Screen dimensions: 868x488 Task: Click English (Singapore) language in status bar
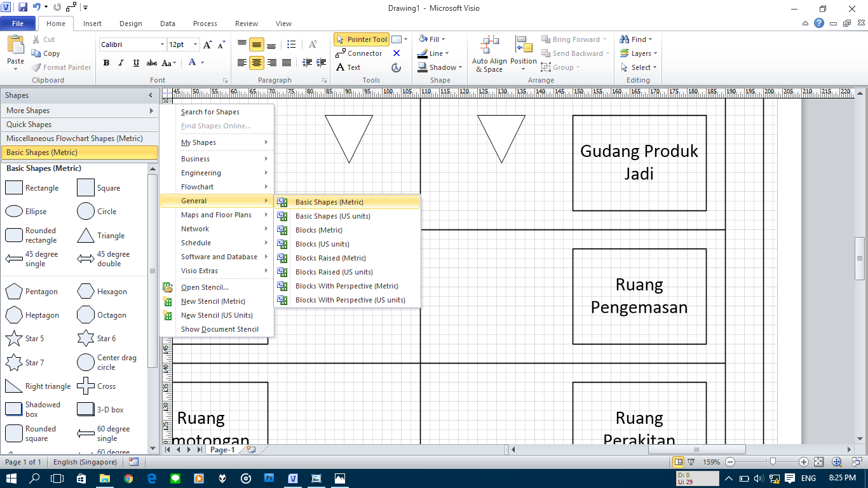pos(85,462)
